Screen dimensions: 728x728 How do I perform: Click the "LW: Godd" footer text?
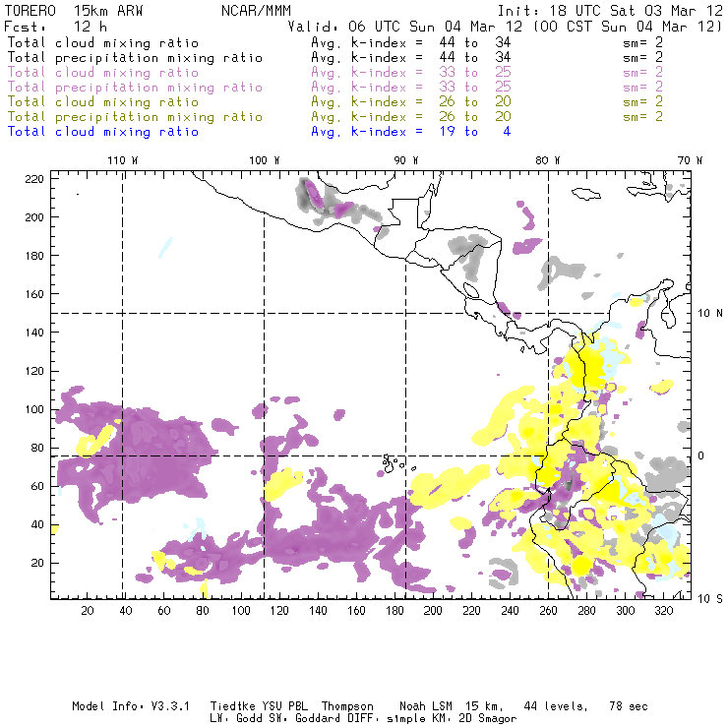[x=235, y=719]
